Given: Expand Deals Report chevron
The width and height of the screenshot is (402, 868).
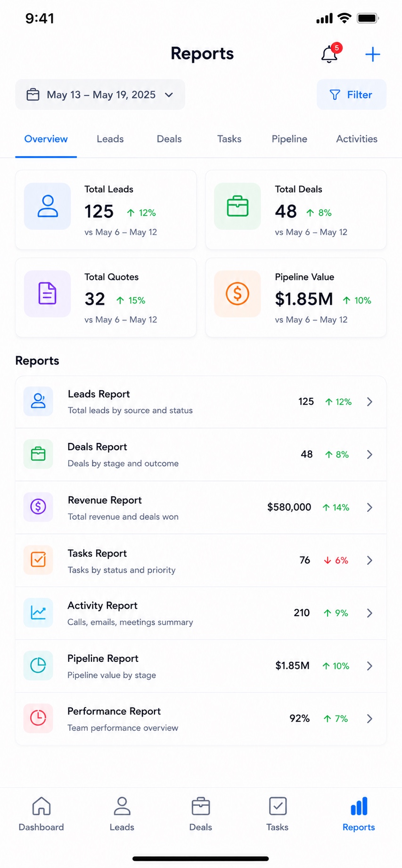Looking at the screenshot, I should tap(370, 454).
